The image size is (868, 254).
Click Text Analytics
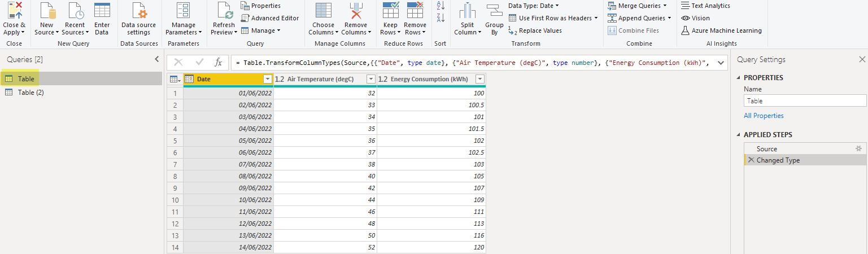[x=706, y=6]
